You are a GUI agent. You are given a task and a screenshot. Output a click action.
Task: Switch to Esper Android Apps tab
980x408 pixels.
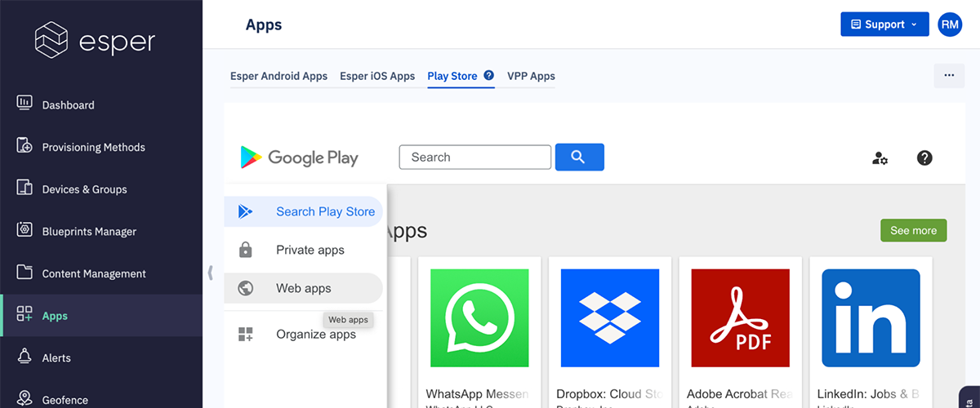point(278,76)
